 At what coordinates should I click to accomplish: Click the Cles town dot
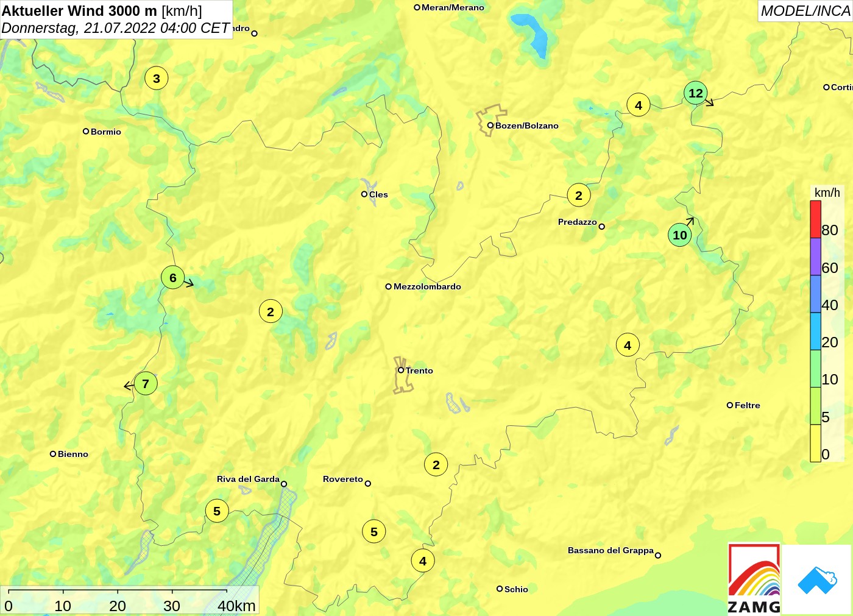(364, 194)
